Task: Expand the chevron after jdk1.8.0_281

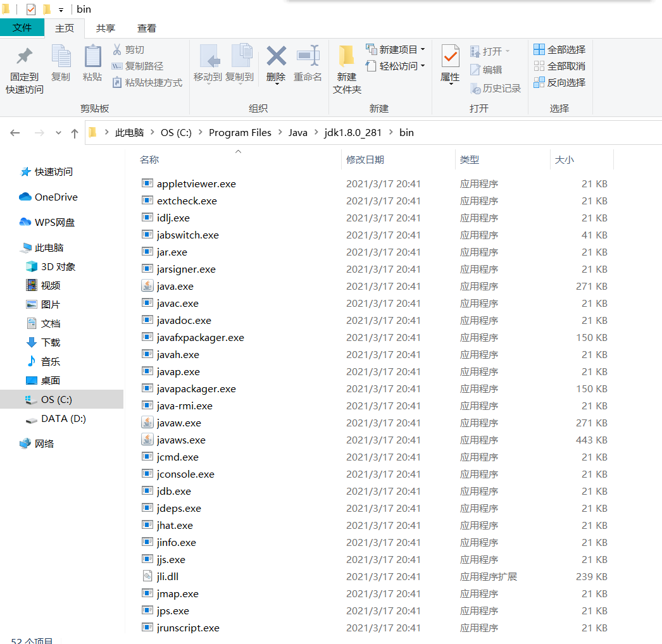Action: point(391,132)
